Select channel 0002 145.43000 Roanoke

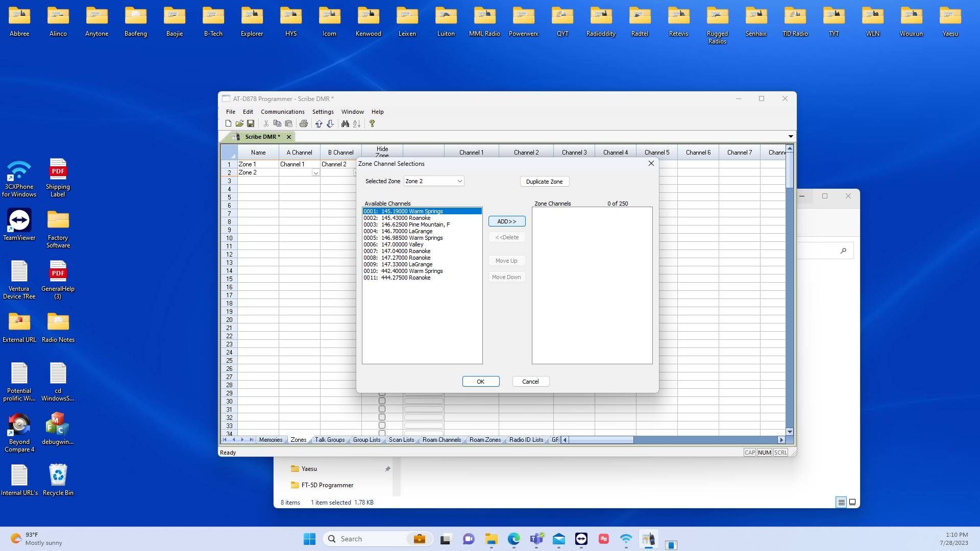[422, 218]
